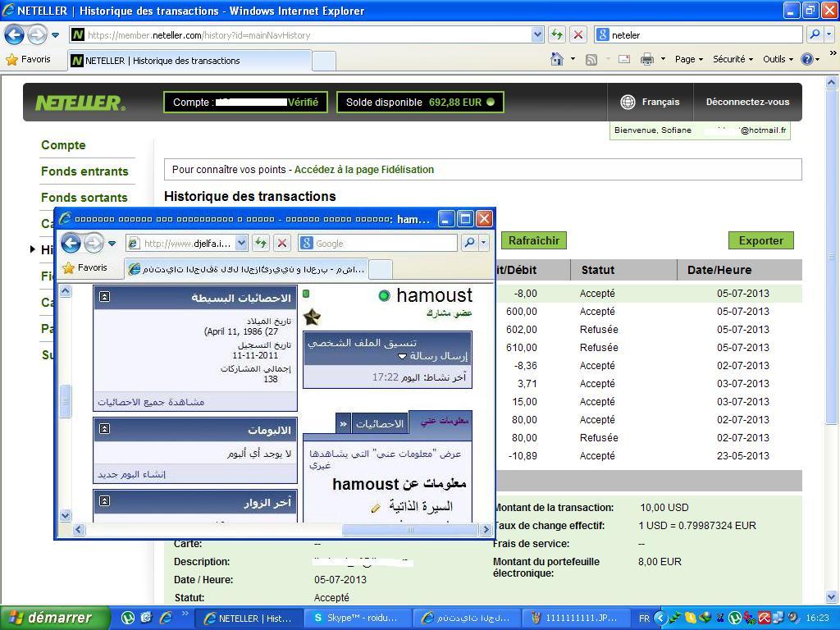The image size is (840, 630).
Task: Collapse the الاحصائيات البسيطة panel
Action: coord(104,296)
